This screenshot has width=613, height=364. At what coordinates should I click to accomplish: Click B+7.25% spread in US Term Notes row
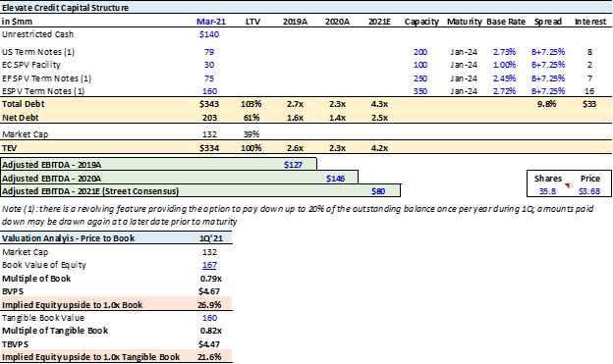tap(548, 52)
